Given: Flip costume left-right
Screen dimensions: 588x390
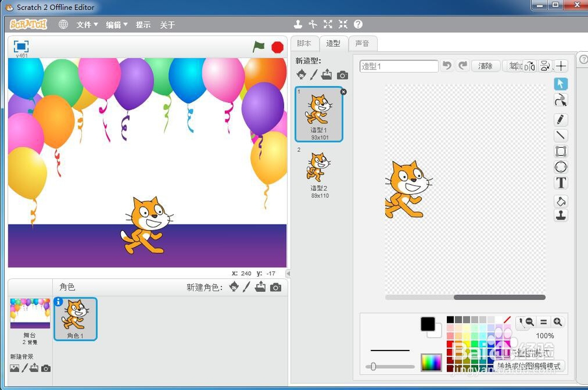Looking at the screenshot, I should tap(530, 66).
